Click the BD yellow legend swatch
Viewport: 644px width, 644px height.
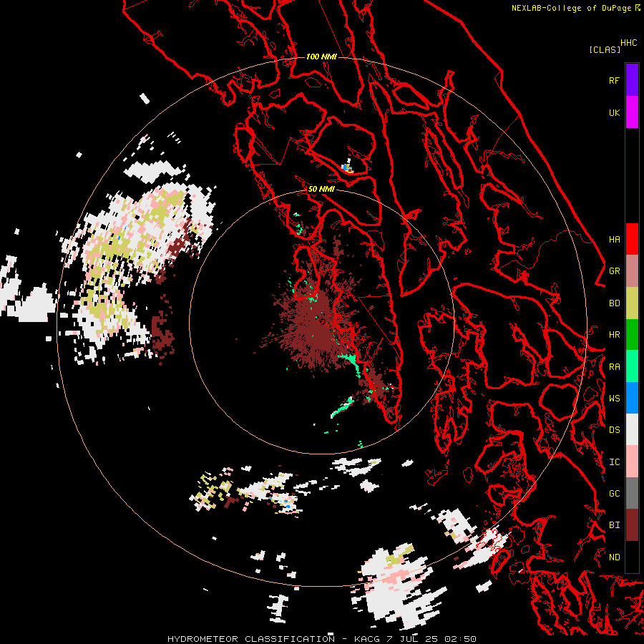[632, 303]
